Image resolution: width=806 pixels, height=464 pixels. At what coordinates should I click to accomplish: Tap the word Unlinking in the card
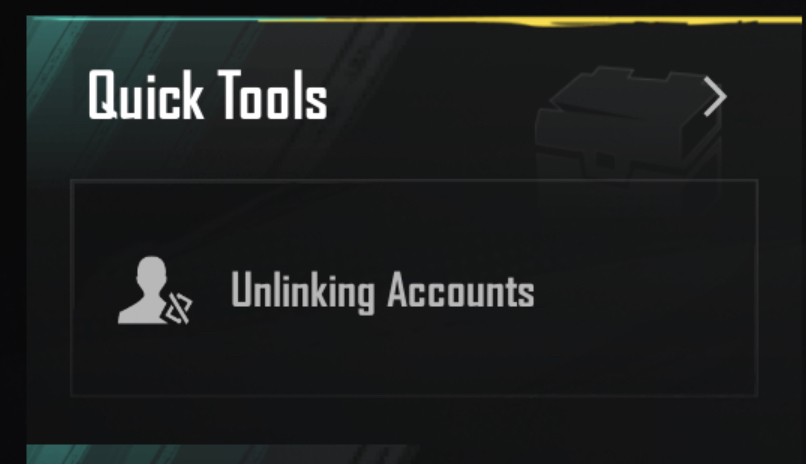coord(303,292)
